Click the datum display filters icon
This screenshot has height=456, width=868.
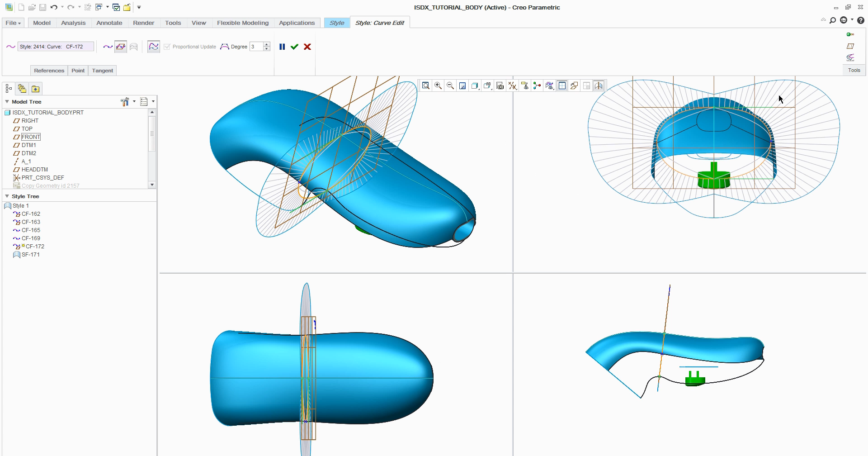click(512, 85)
